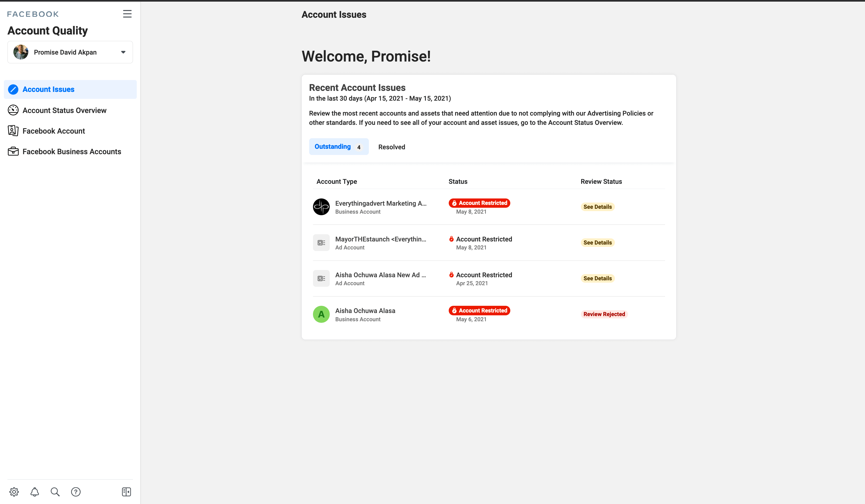Image resolution: width=865 pixels, height=504 pixels.
Task: Click MayorTHEstaunch ad account icon
Action: (x=321, y=242)
